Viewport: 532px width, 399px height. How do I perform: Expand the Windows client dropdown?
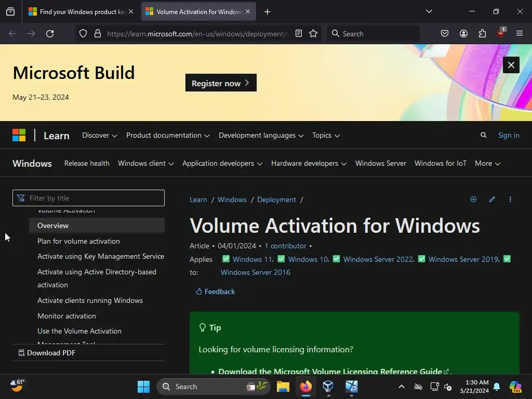[146, 163]
